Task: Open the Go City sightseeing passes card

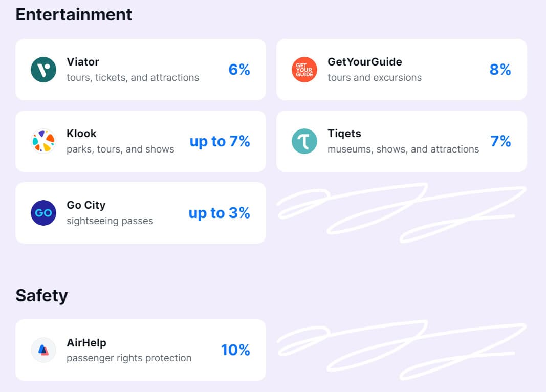Action: [x=141, y=213]
